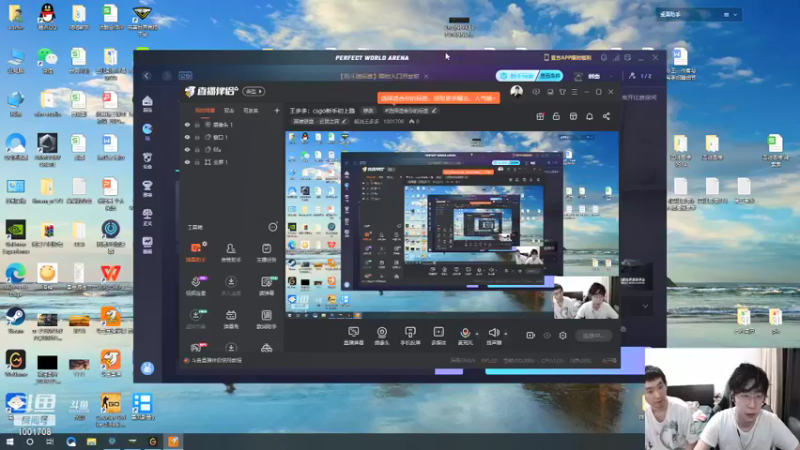This screenshot has height=450, width=800.
Task: Toggle visibility of the 摄像头 1 source
Action: [187, 124]
